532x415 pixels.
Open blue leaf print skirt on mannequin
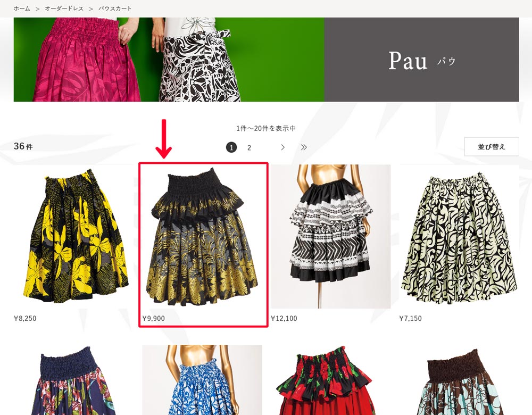(202, 380)
